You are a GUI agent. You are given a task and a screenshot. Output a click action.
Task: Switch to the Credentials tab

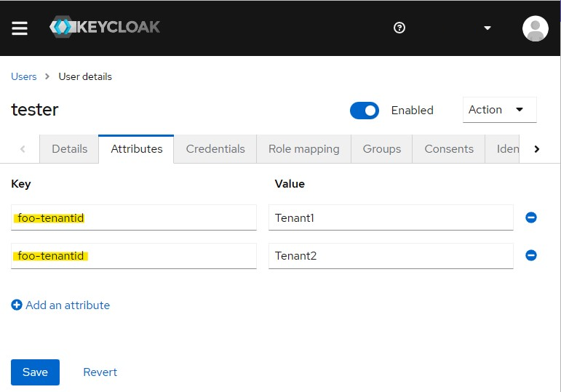tap(215, 149)
